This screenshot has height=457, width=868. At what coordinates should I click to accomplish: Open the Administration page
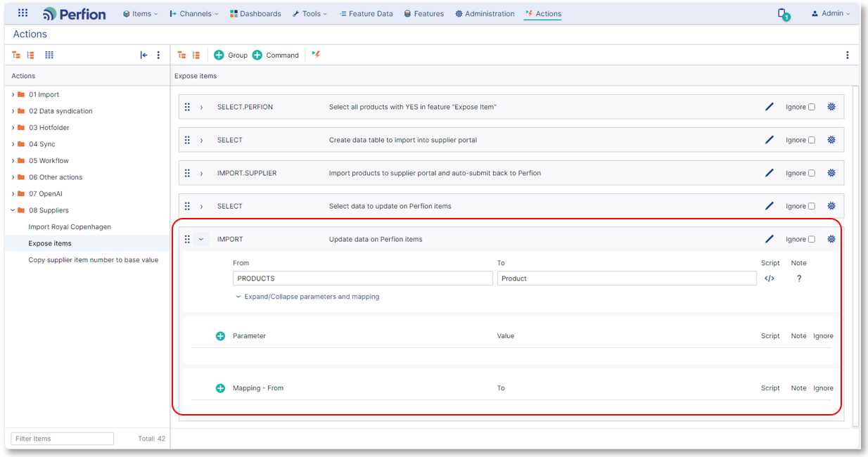click(x=485, y=13)
